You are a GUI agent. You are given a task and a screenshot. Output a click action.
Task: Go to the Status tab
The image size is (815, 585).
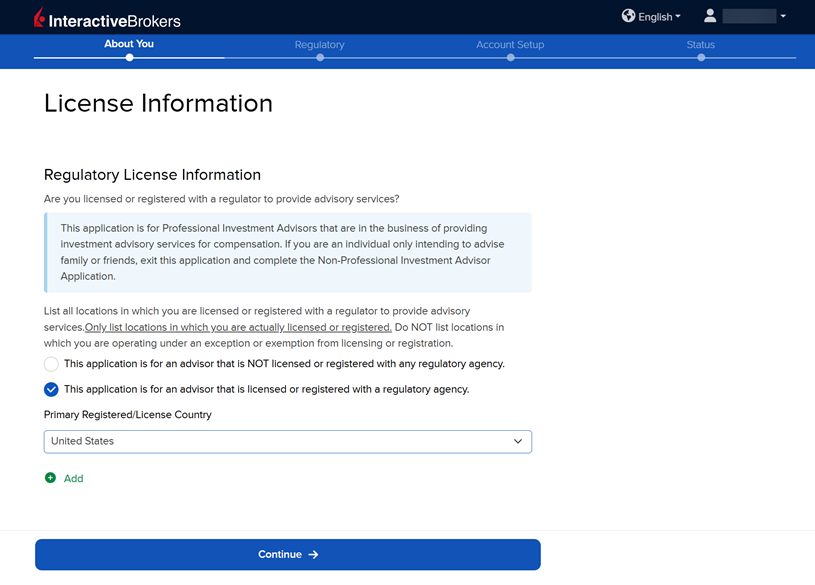pyautogui.click(x=700, y=44)
